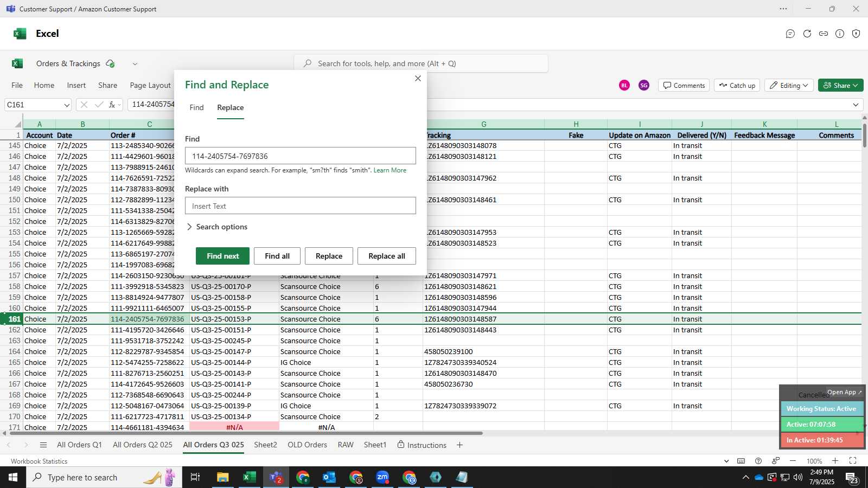Open Outlook from the taskbar
868x488 pixels.
point(329,477)
